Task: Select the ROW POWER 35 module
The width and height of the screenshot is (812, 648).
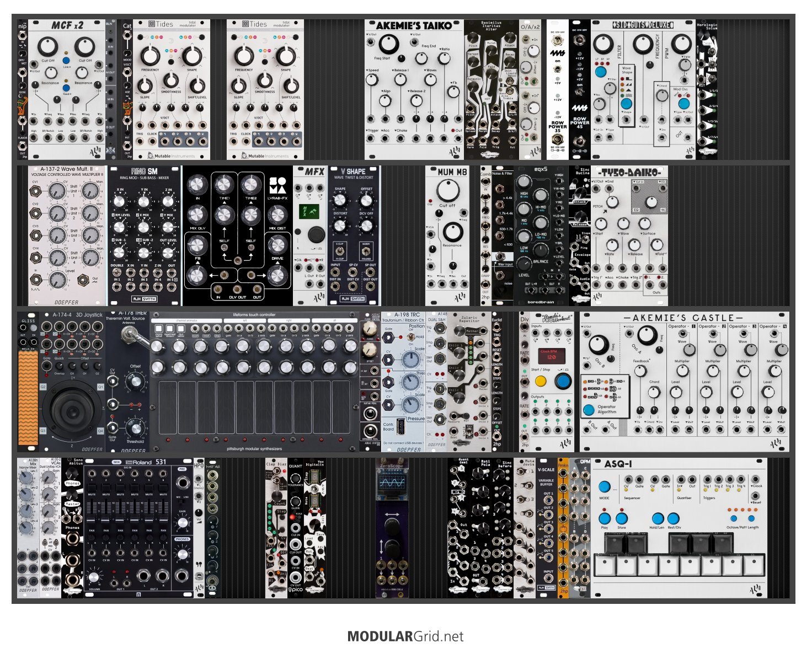Action: 558,90
